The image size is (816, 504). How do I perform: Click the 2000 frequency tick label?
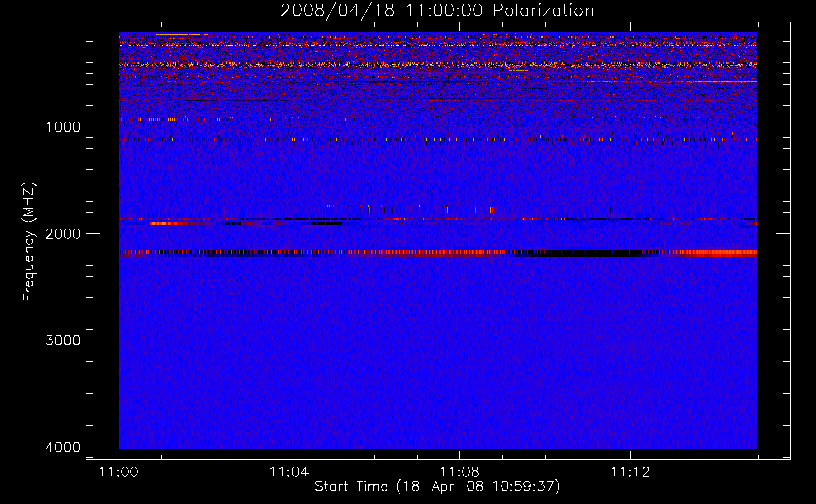[63, 233]
